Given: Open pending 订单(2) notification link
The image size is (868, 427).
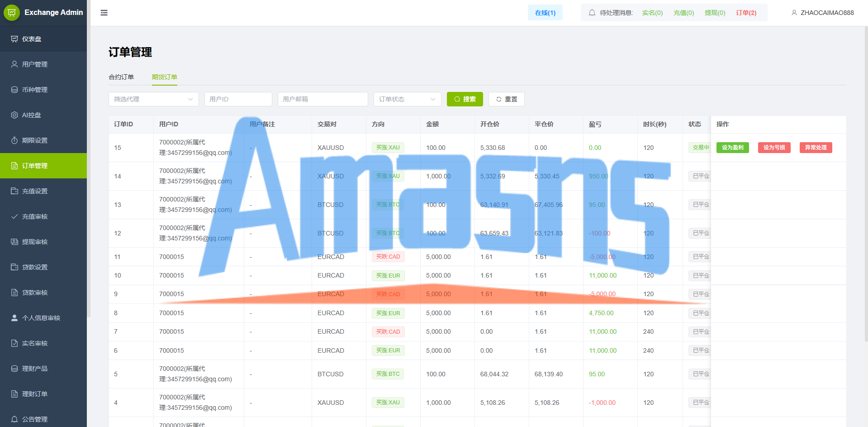Looking at the screenshot, I should (746, 13).
